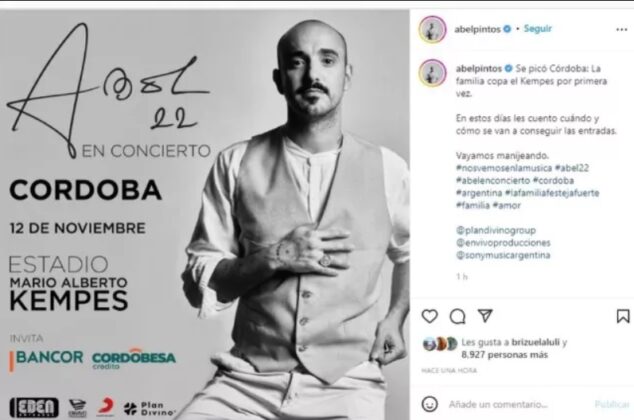This screenshot has width=634, height=420.
Task: Share post using paper plane icon
Action: 485,316
